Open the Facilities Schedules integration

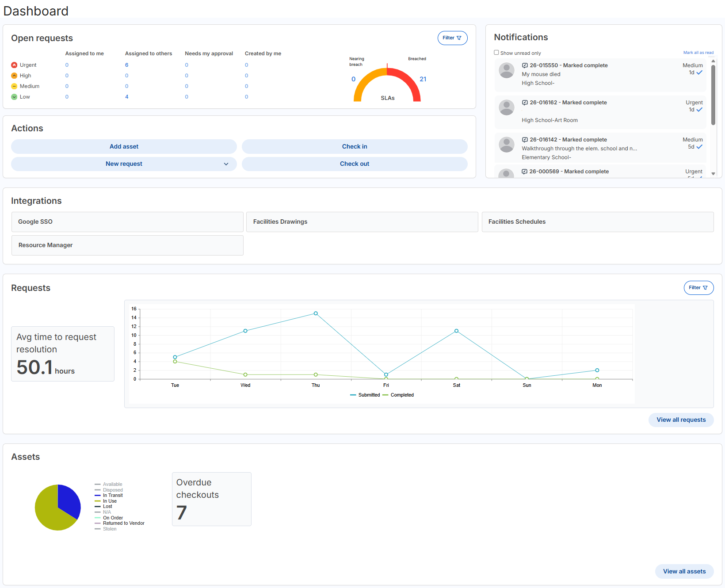(598, 222)
